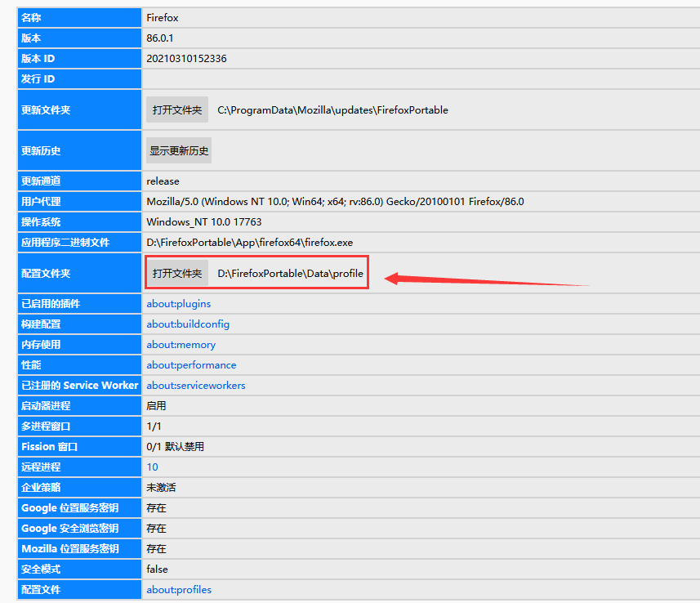Click the 启动器进程 row header

79,406
